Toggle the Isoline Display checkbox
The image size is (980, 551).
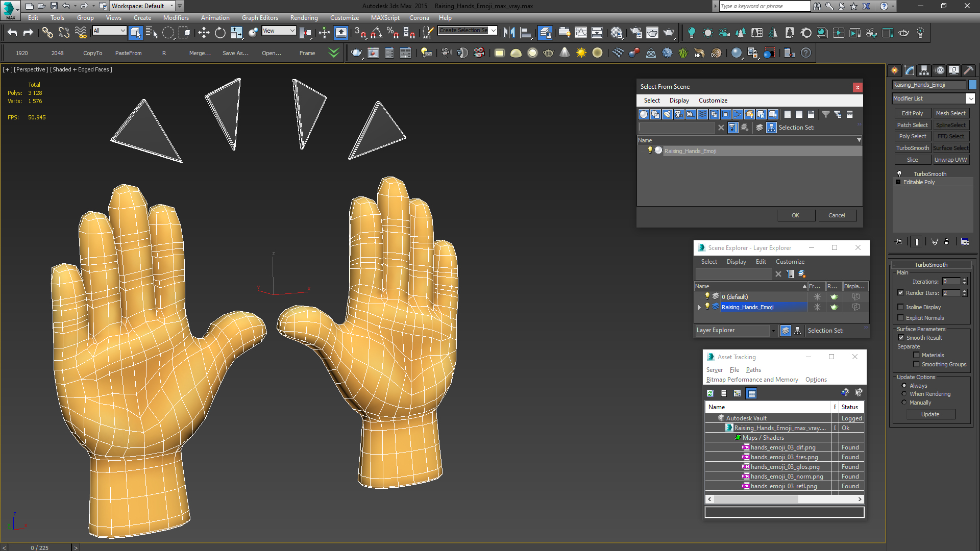901,307
